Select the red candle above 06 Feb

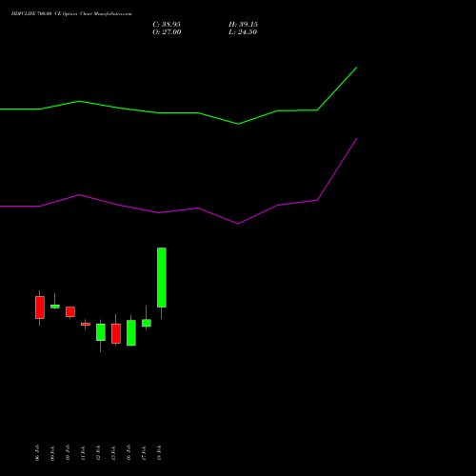[40, 307]
